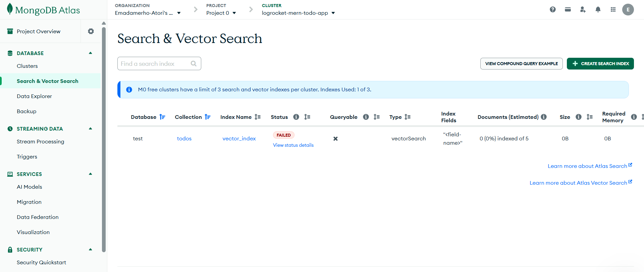644x272 pixels.
Task: Open the billing card icon in header
Action: 568,9
